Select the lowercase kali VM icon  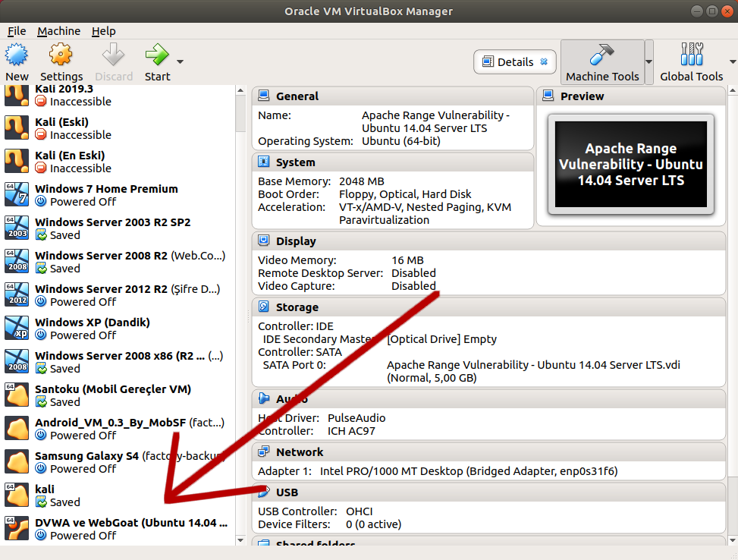[17, 496]
